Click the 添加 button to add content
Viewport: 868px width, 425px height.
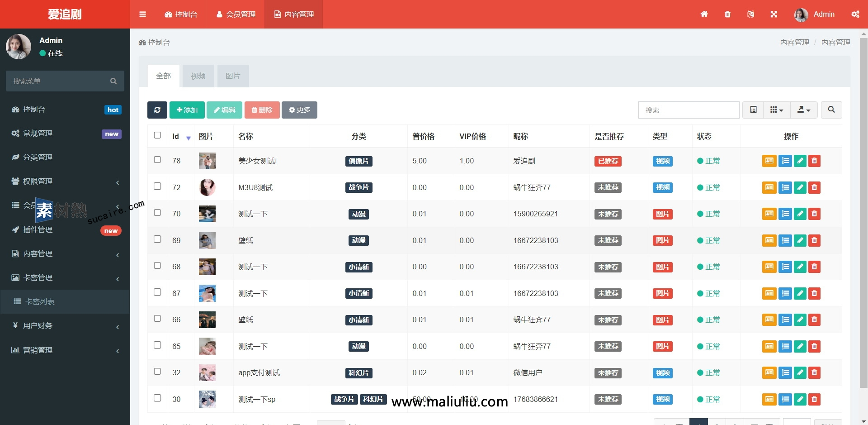(187, 110)
